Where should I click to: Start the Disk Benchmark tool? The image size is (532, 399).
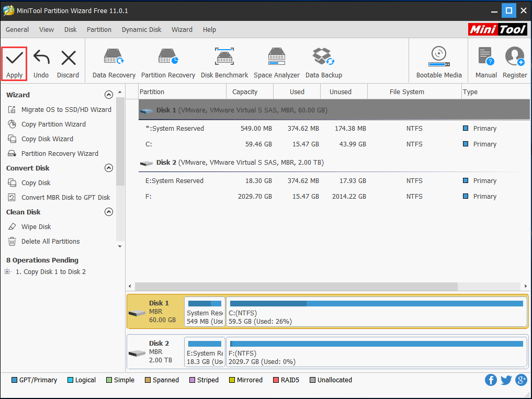coord(224,64)
